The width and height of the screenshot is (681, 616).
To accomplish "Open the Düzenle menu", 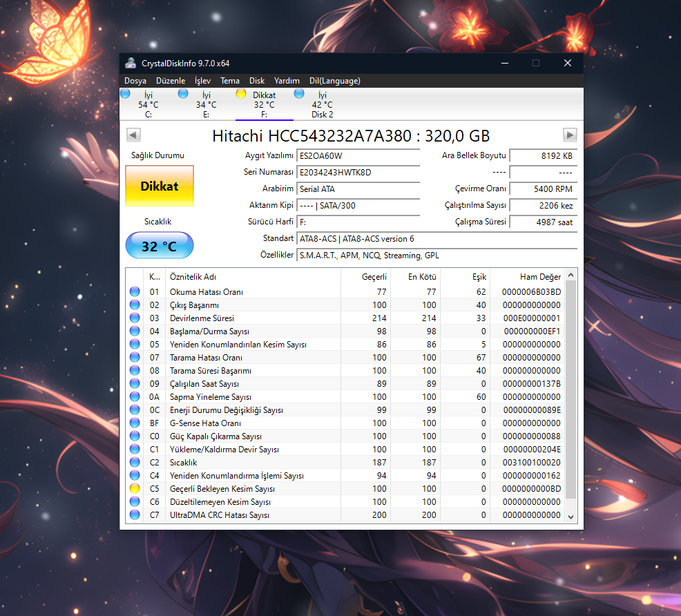I will [170, 81].
